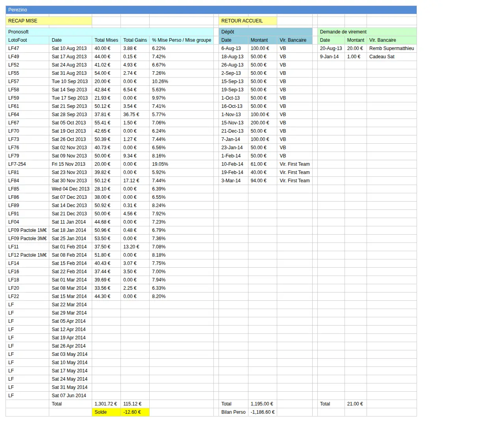Select the 1,301.72 € total stakes cell
The height and width of the screenshot is (422, 504).
pyautogui.click(x=106, y=404)
